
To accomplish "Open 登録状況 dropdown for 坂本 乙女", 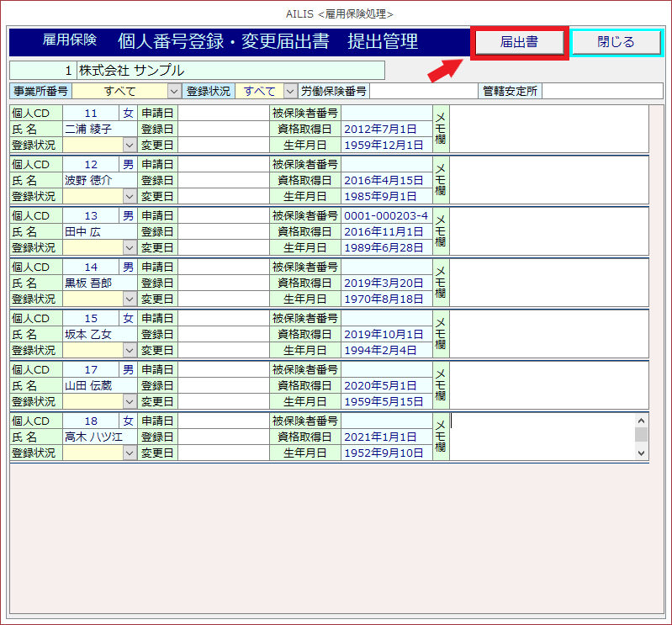I will [130, 350].
